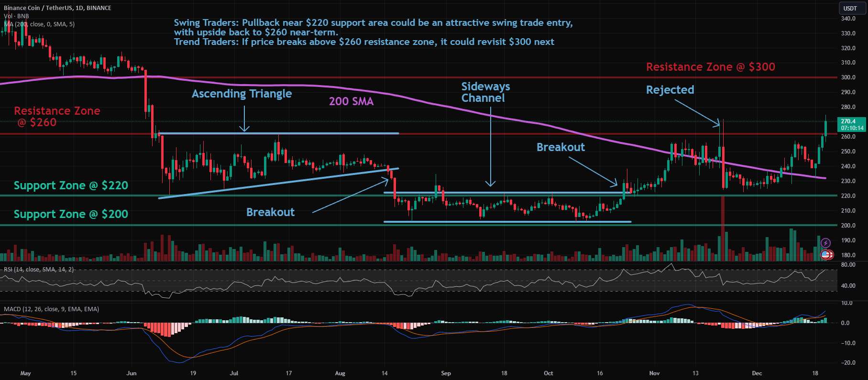Click the 10.0 MACD axis label
The image size is (868, 380).
pyautogui.click(x=847, y=303)
